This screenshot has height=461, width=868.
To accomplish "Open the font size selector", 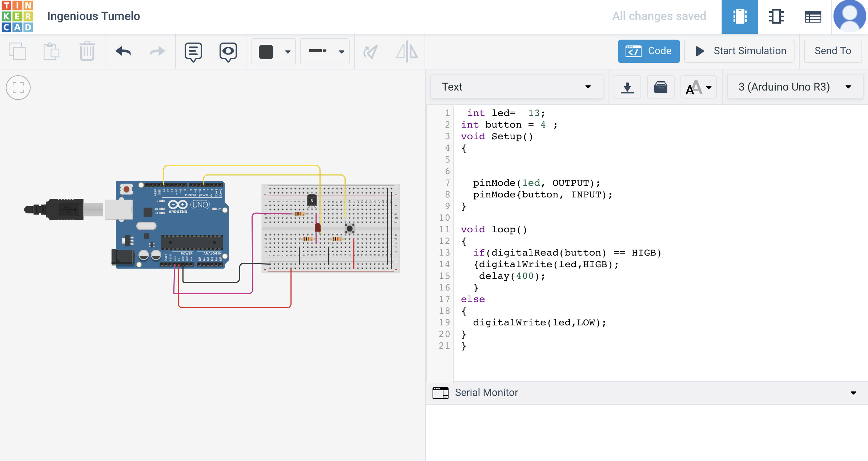I will [x=698, y=87].
